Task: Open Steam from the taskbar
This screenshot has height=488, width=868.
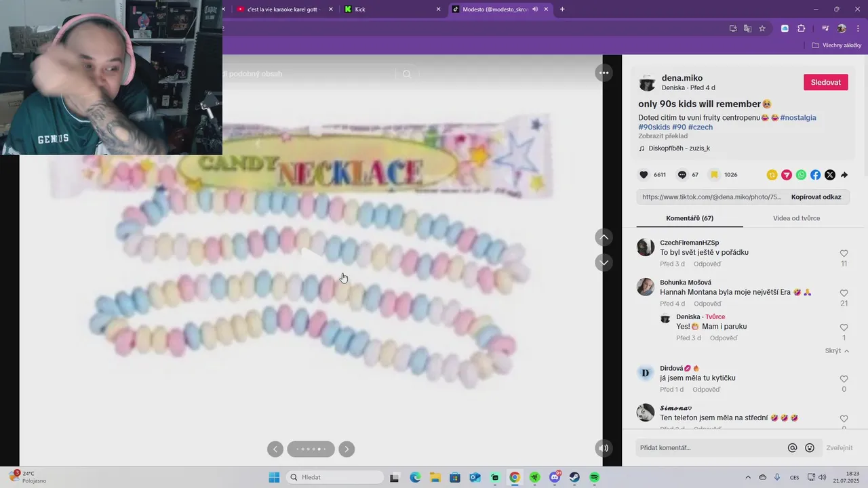Action: pyautogui.click(x=574, y=477)
